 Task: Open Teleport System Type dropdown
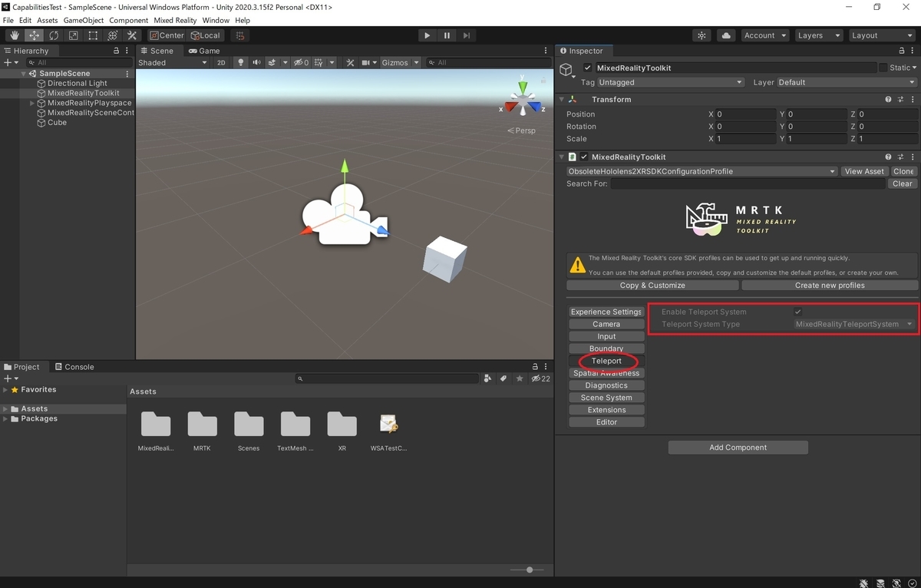(855, 324)
